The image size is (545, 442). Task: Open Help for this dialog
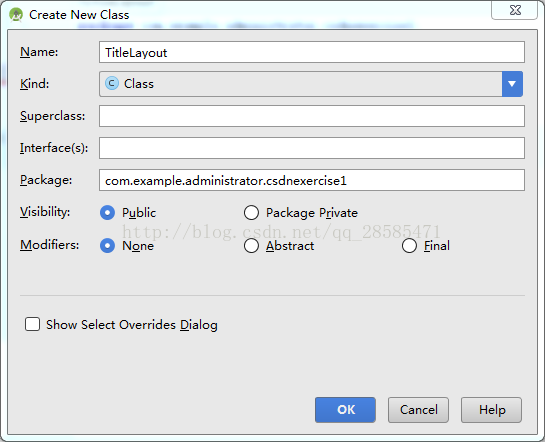[x=491, y=410]
